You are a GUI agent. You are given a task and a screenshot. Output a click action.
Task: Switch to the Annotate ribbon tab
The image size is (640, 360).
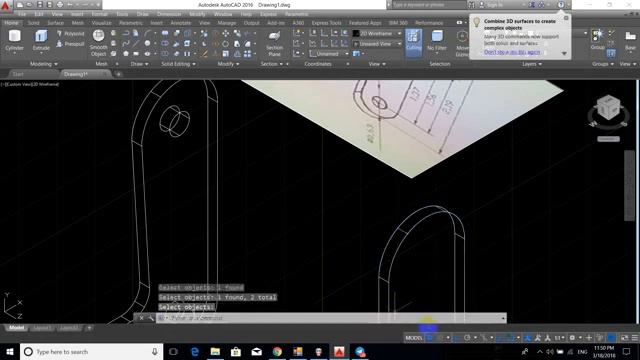click(x=181, y=23)
